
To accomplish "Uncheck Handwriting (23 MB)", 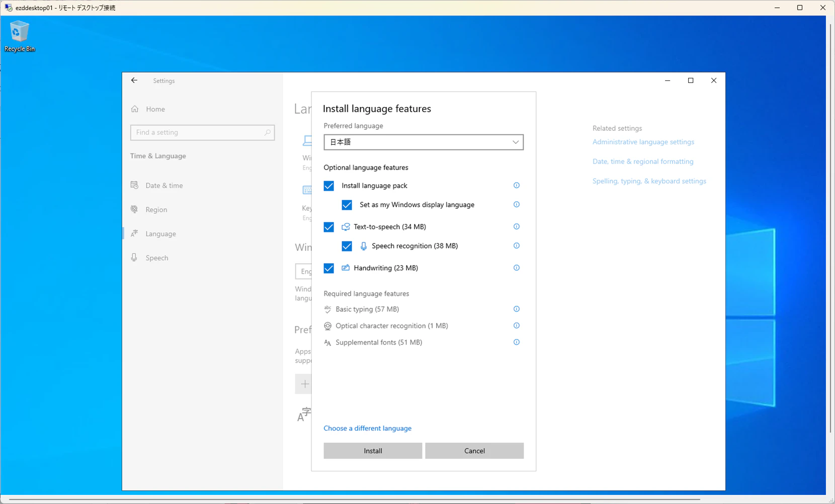I will pyautogui.click(x=329, y=269).
